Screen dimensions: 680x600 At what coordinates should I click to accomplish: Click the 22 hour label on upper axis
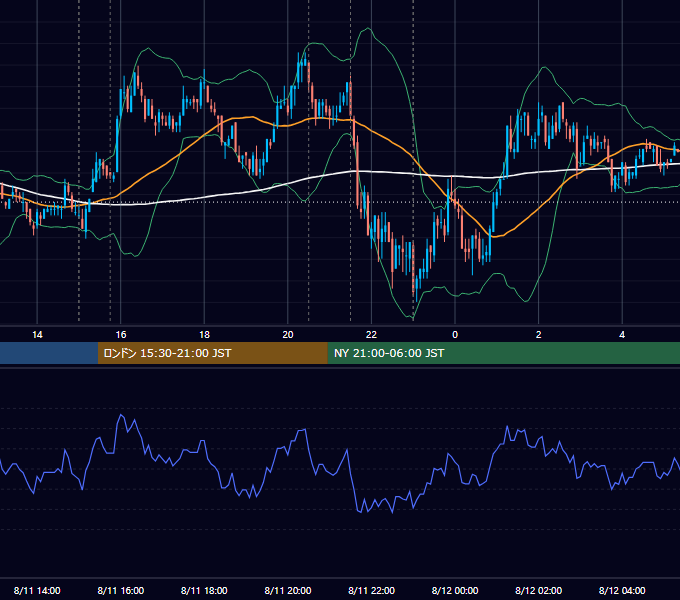tap(371, 335)
